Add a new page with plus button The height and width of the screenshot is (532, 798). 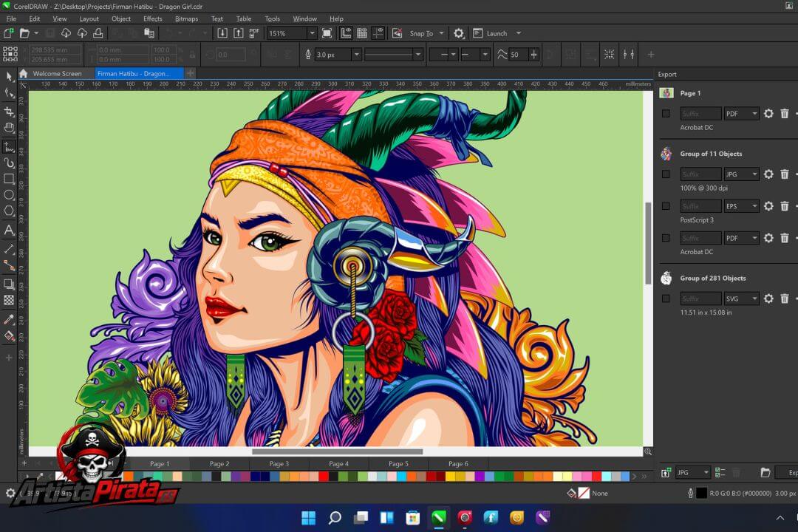pos(24,463)
